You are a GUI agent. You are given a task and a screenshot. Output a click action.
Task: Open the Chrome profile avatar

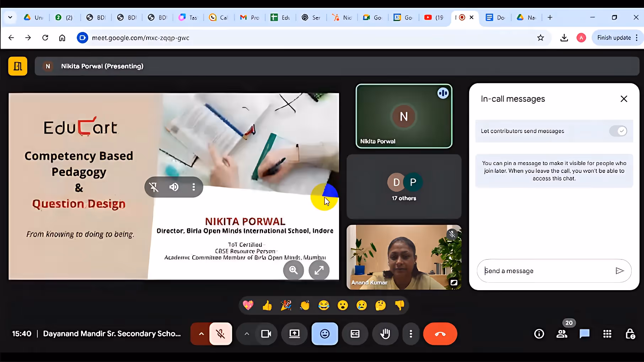coord(581,38)
